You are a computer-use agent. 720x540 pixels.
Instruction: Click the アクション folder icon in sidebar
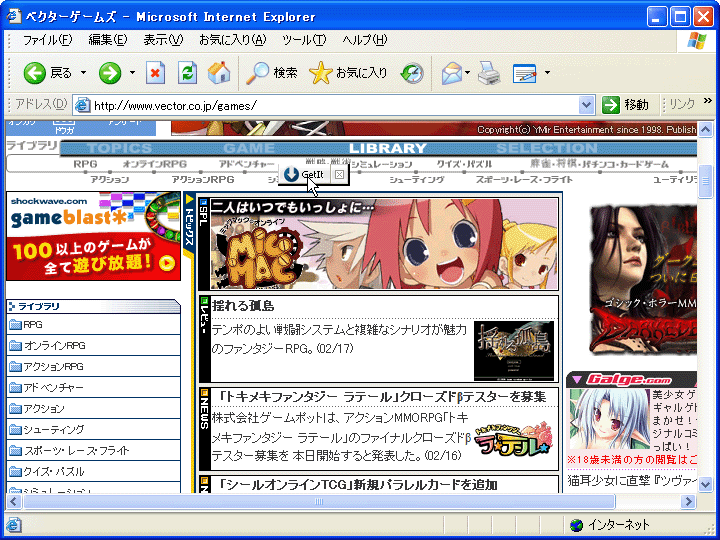(16, 409)
